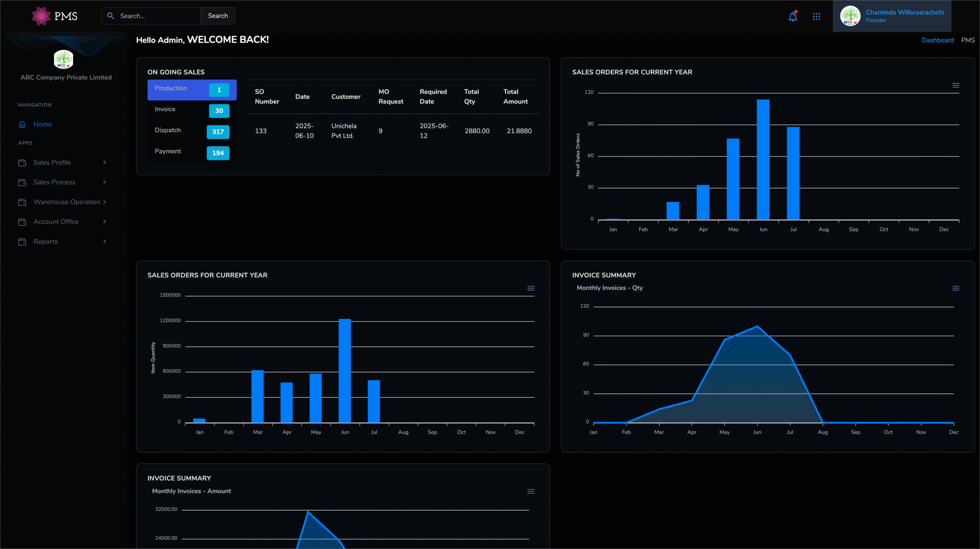This screenshot has height=549, width=980.
Task: Click Mar bar in Item Quantity chart
Action: pyautogui.click(x=257, y=396)
